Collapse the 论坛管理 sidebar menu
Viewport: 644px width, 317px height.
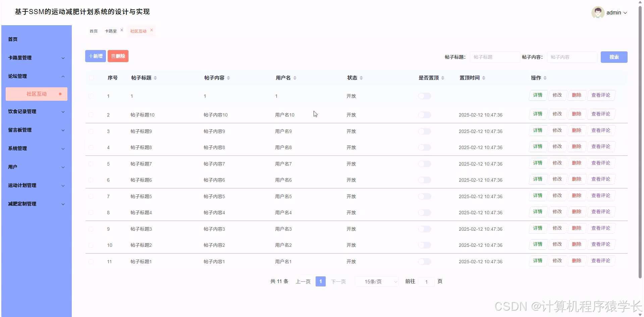pyautogui.click(x=36, y=76)
